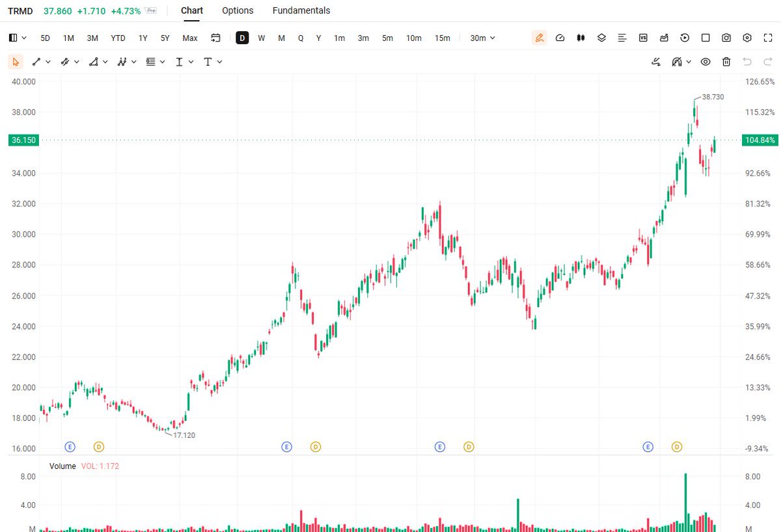This screenshot has height=532, width=781.
Task: Click the redo arrow
Action: click(x=767, y=62)
